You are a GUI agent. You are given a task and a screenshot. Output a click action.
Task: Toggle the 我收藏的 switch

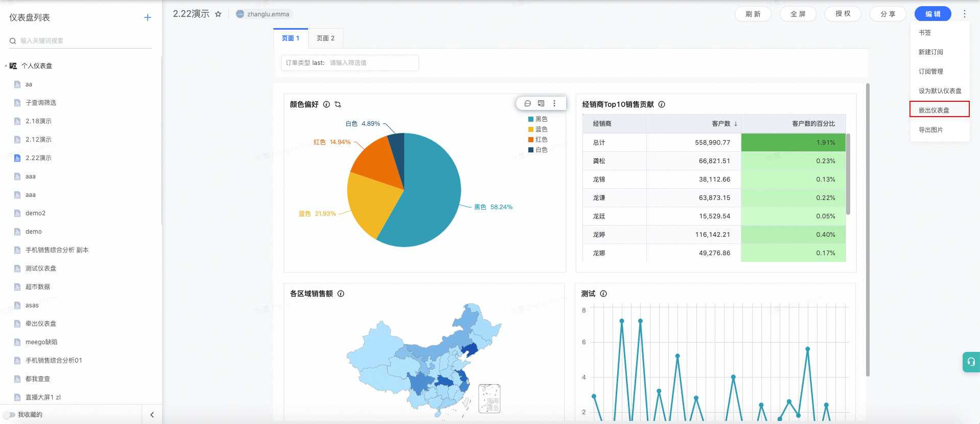[9, 415]
